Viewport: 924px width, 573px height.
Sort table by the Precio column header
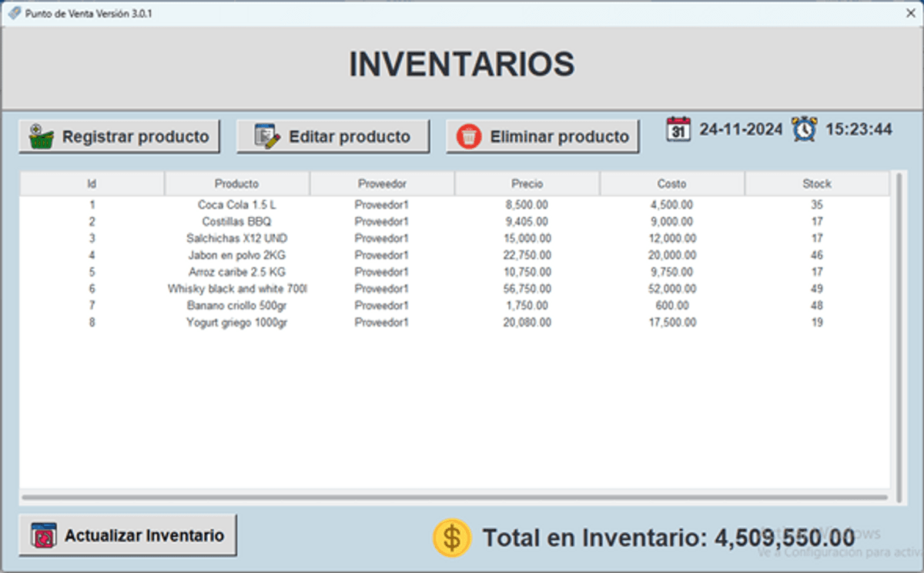[x=527, y=184]
